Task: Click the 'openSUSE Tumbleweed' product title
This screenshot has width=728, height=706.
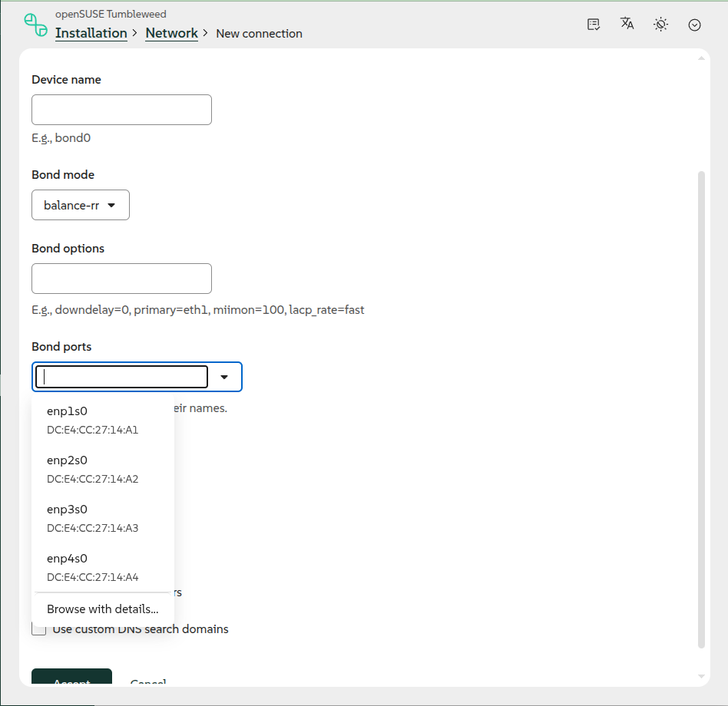Action: [111, 14]
